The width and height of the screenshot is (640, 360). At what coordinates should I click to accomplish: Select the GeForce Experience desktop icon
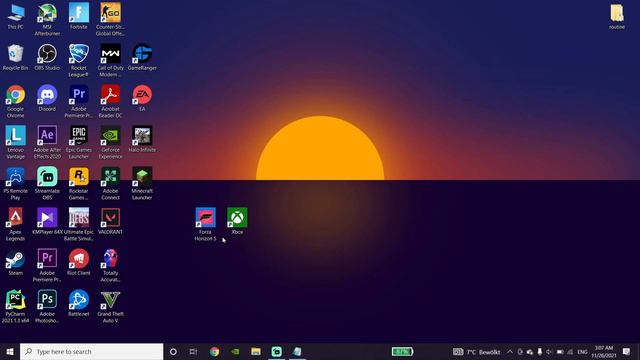110,142
